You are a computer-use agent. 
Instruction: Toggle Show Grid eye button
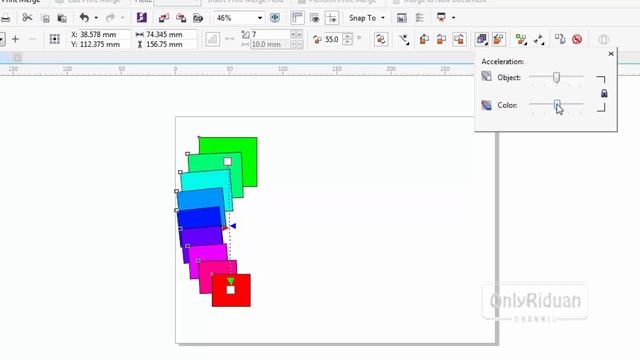point(315,18)
